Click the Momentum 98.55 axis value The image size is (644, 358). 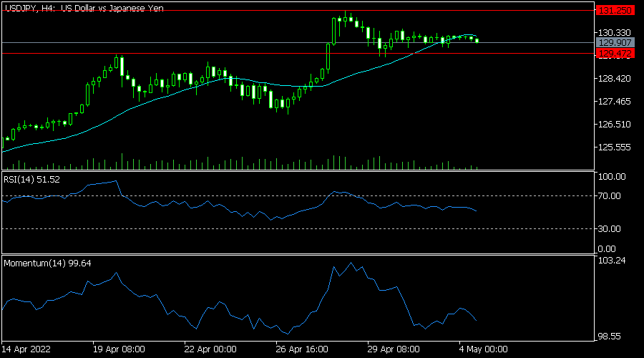[612, 336]
